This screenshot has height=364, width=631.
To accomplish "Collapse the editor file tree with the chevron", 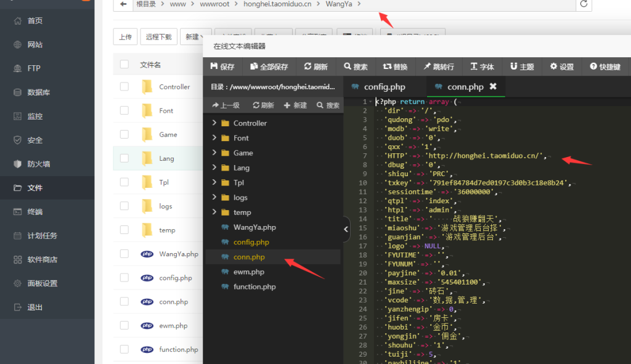I will [x=346, y=229].
